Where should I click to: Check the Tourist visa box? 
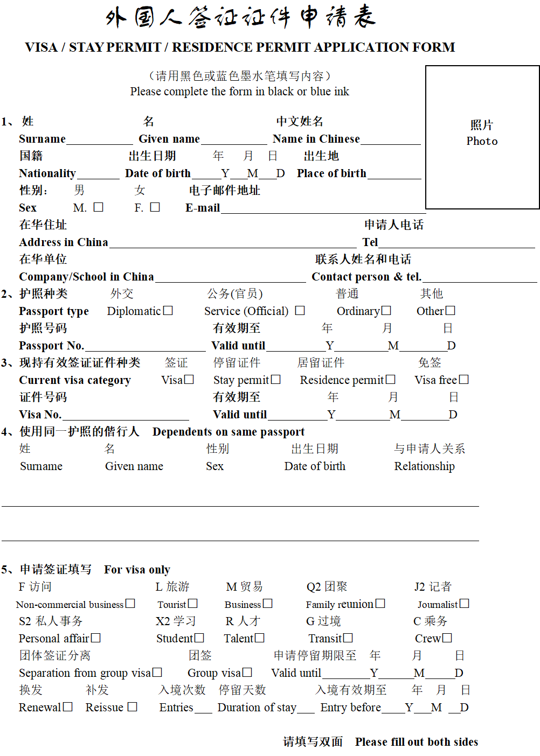pos(193,604)
